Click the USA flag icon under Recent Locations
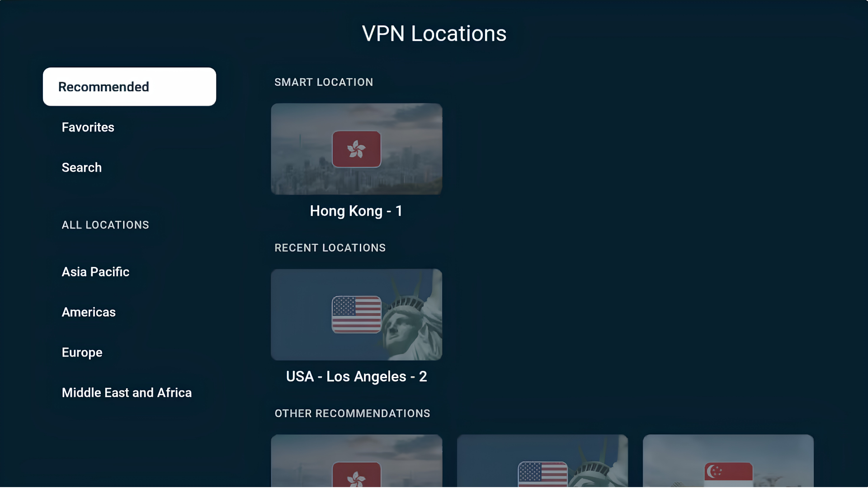 point(356,314)
